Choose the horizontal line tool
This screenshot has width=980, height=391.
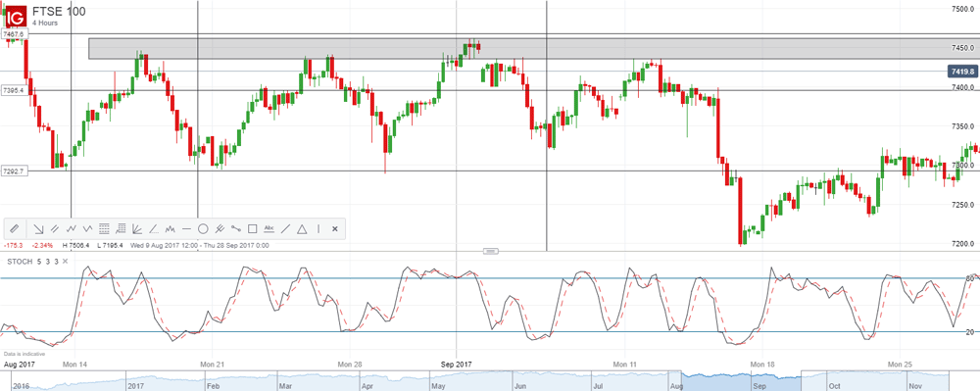pyautogui.click(x=186, y=228)
